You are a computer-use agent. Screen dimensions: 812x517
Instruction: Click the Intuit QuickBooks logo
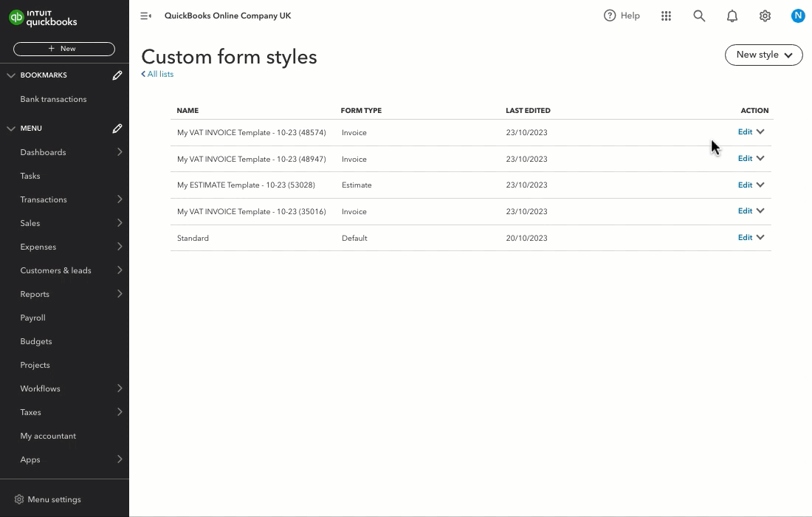point(43,18)
